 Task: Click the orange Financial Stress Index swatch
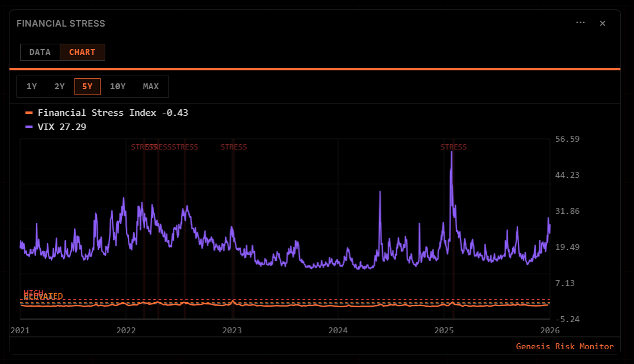[x=29, y=113]
